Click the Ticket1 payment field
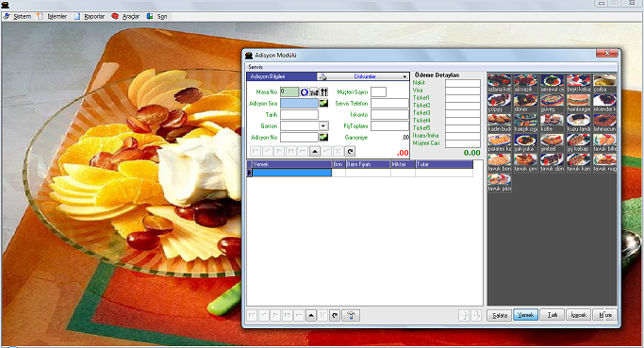The width and height of the screenshot is (644, 348). pyautogui.click(x=463, y=98)
